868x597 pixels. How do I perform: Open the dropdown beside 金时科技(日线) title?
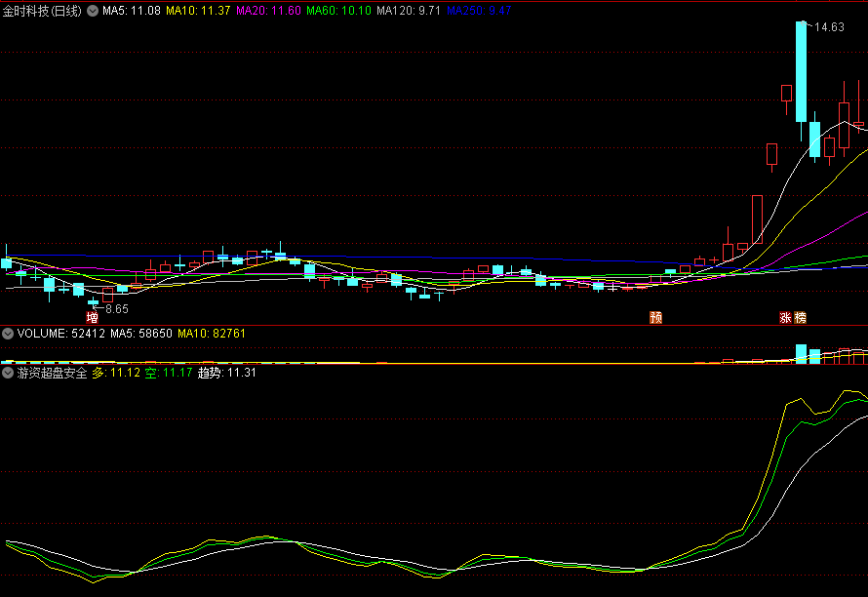pyautogui.click(x=93, y=11)
